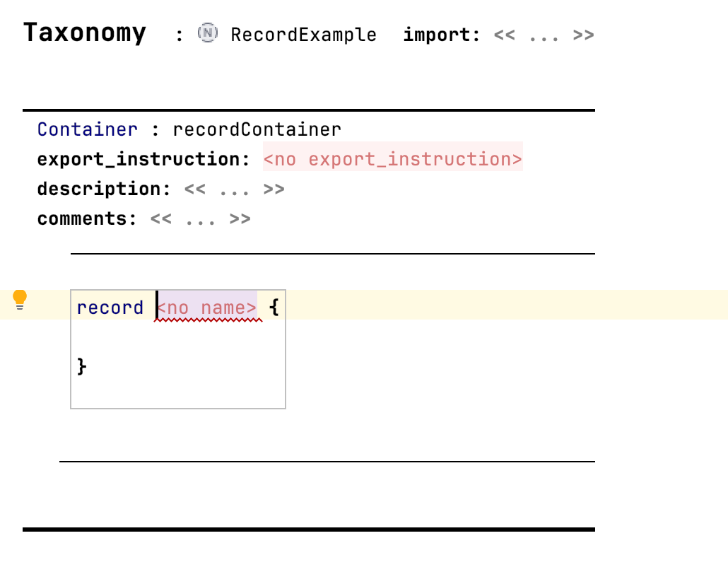Click the closing brace of the record
This screenshot has height=567, width=728.
point(82,366)
